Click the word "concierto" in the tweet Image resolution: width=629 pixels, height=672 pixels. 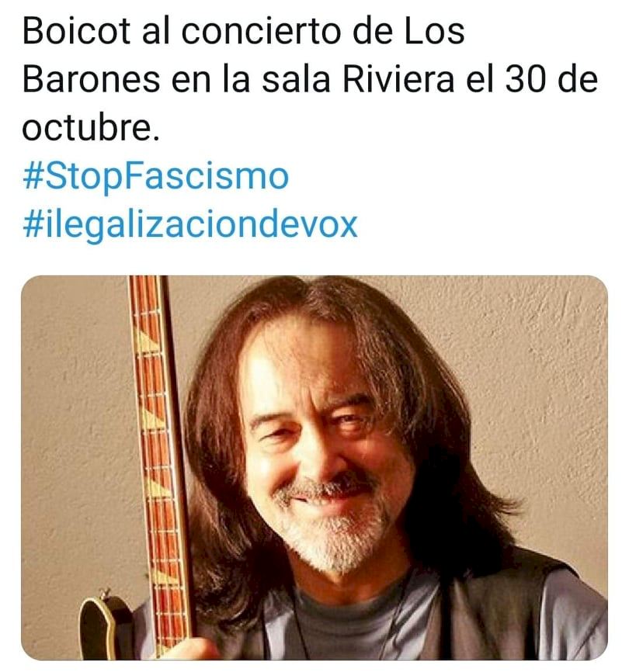(x=261, y=31)
